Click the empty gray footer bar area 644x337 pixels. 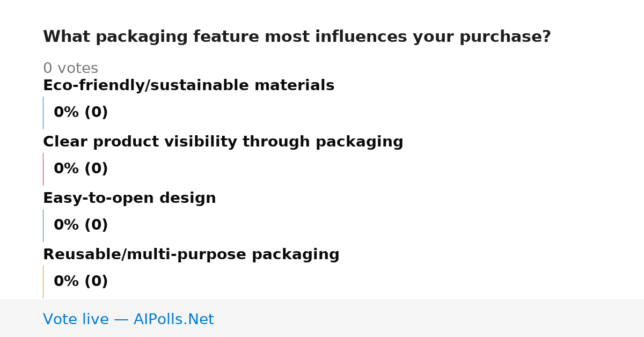(x=429, y=318)
